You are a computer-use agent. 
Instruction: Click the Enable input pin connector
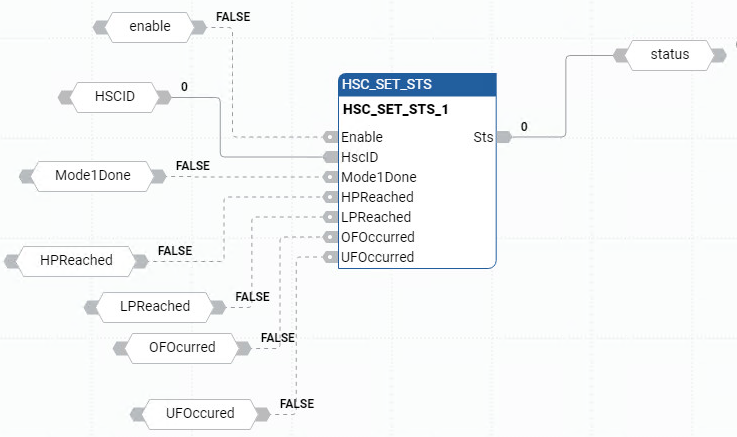331,137
